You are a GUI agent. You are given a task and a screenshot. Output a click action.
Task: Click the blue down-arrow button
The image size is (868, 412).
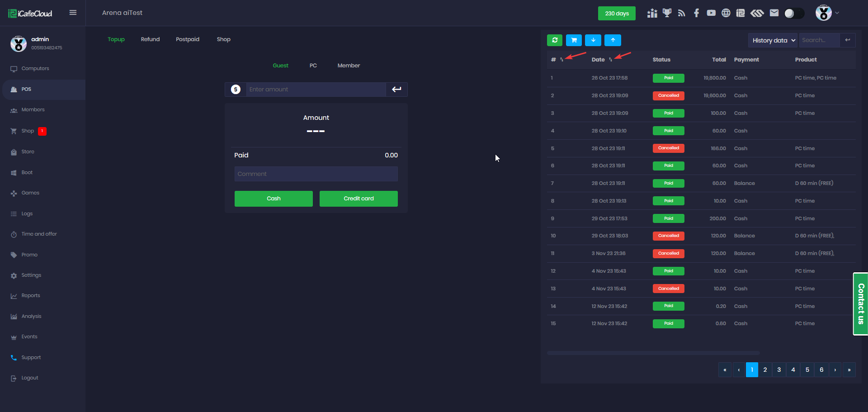coord(593,40)
